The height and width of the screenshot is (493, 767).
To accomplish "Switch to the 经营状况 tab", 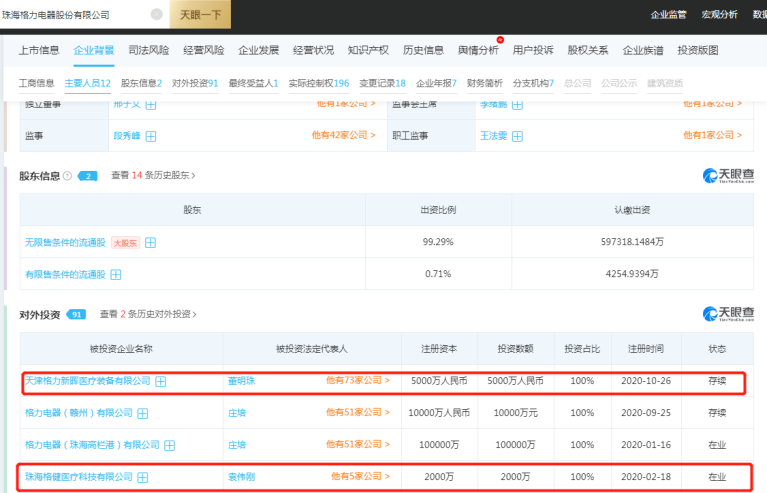I will [x=313, y=50].
